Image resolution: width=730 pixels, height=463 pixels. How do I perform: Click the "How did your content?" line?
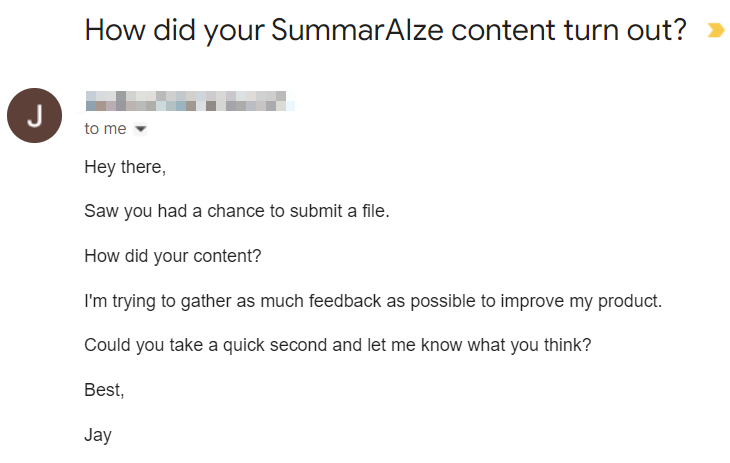[x=173, y=256]
